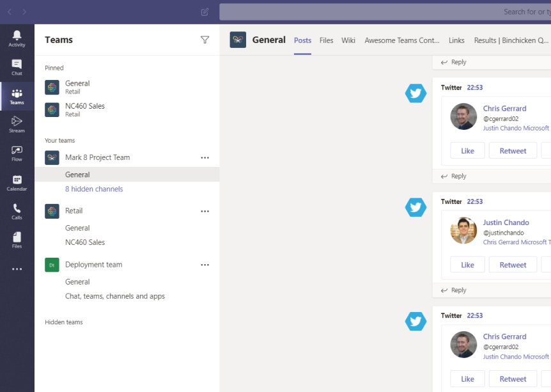The image size is (551, 392).
Task: Open the Stream app icon
Action: point(17,124)
